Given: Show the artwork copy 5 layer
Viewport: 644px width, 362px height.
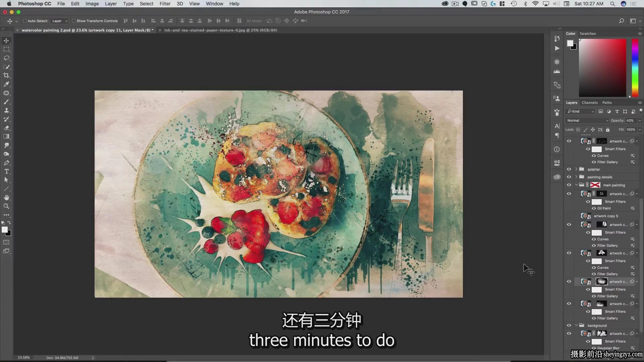Looking at the screenshot, I should [x=569, y=216].
